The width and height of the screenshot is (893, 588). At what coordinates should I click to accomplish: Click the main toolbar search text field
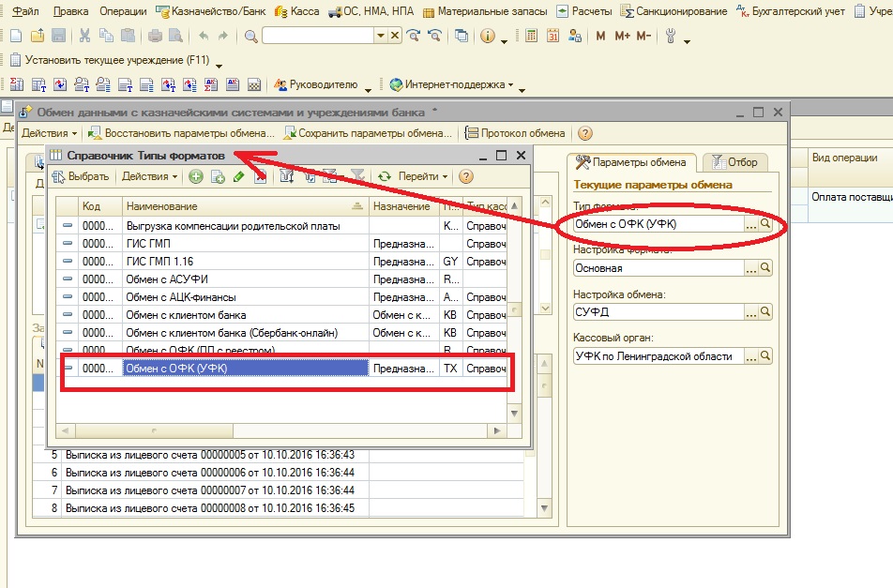[318, 36]
